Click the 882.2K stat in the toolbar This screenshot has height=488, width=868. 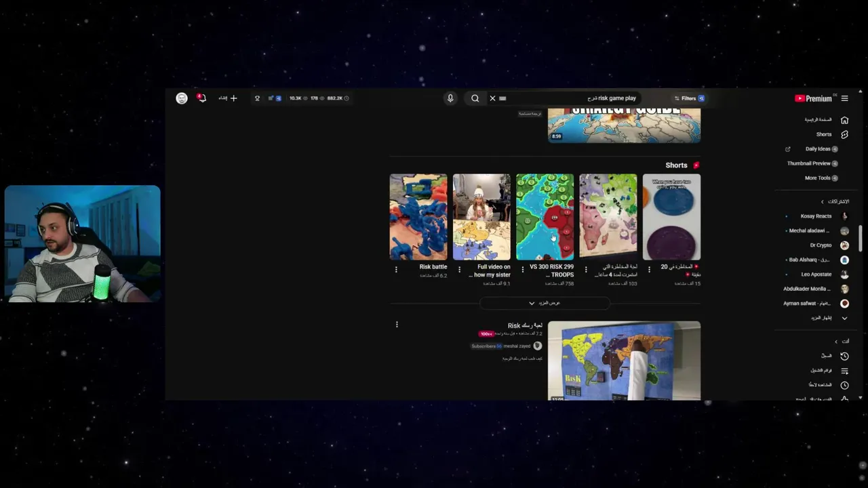tap(338, 98)
